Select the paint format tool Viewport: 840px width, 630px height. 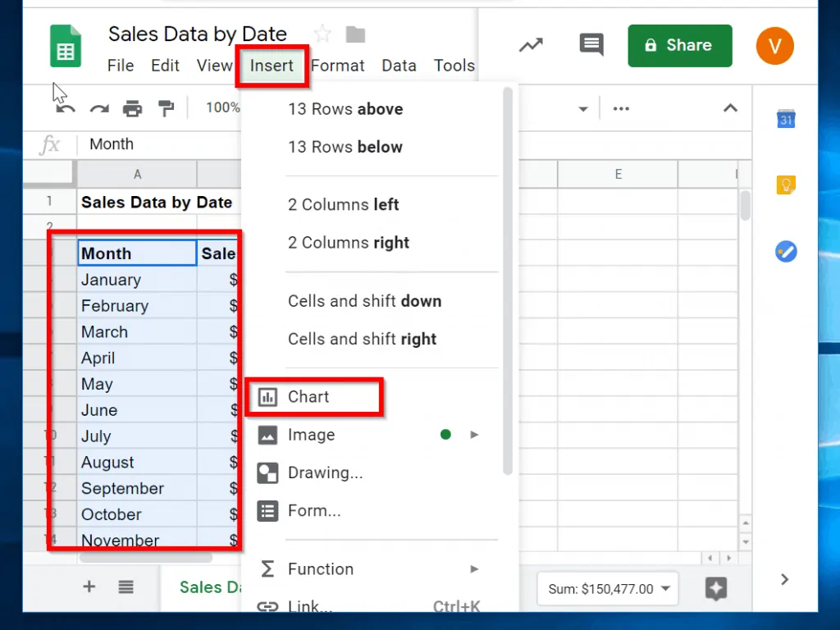[166, 108]
